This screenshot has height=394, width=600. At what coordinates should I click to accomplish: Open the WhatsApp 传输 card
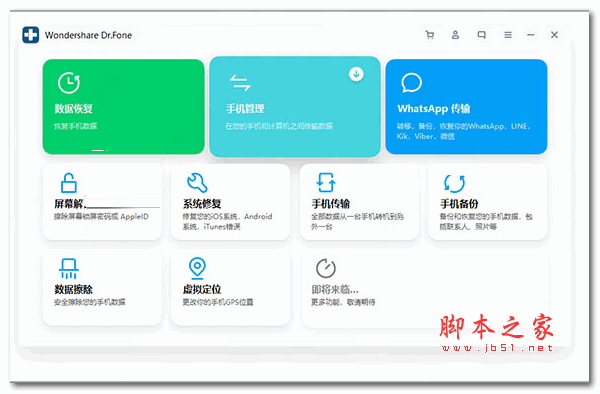tap(466, 107)
